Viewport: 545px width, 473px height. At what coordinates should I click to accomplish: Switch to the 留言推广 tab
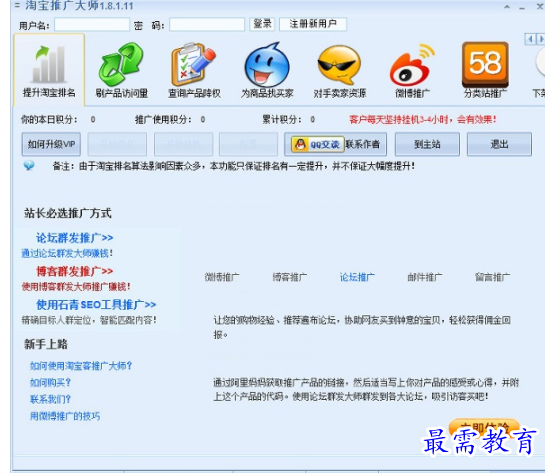[493, 277]
